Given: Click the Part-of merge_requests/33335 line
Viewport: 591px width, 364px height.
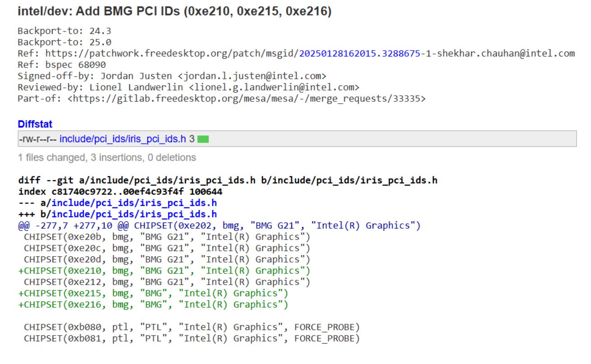Looking at the screenshot, I should 222,98.
